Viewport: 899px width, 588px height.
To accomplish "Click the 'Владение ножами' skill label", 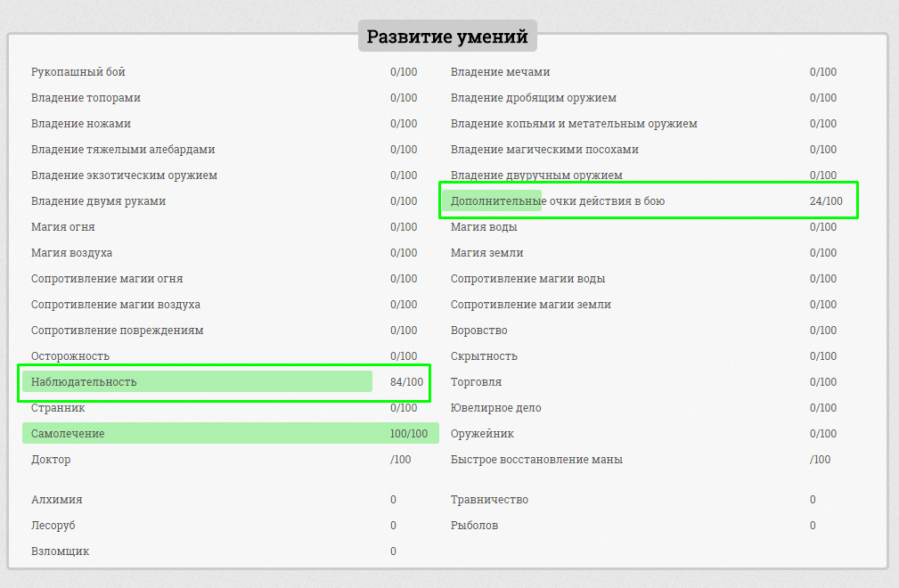I will (x=81, y=123).
